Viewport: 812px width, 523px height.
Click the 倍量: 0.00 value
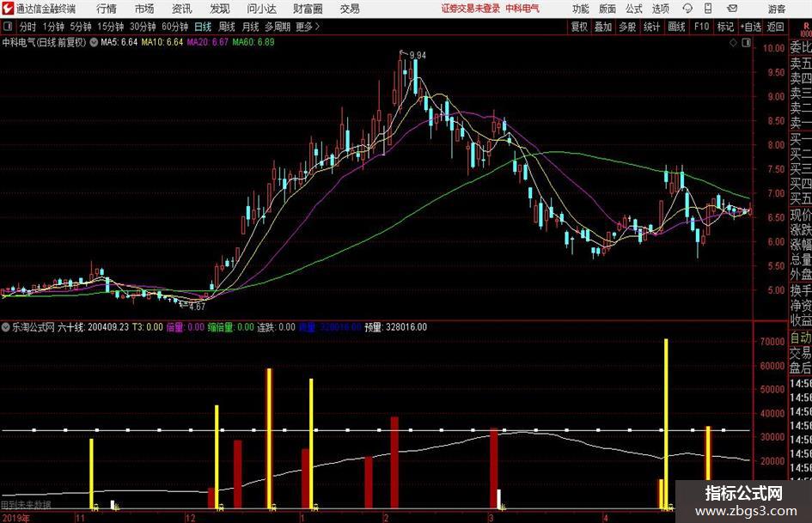tap(186, 327)
